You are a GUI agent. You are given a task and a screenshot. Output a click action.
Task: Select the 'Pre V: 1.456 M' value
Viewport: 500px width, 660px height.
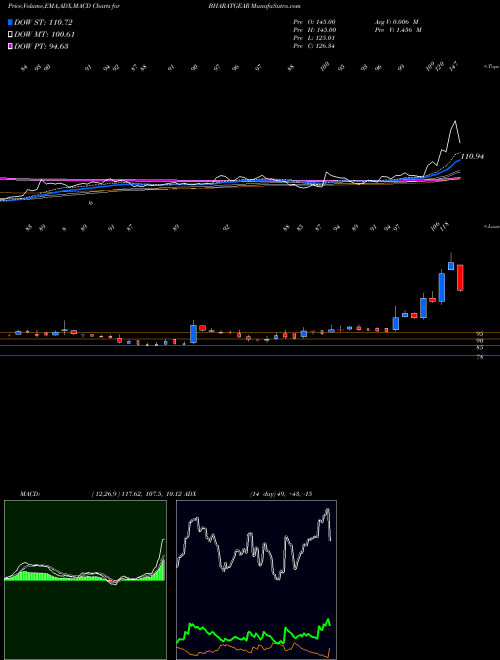[397, 30]
